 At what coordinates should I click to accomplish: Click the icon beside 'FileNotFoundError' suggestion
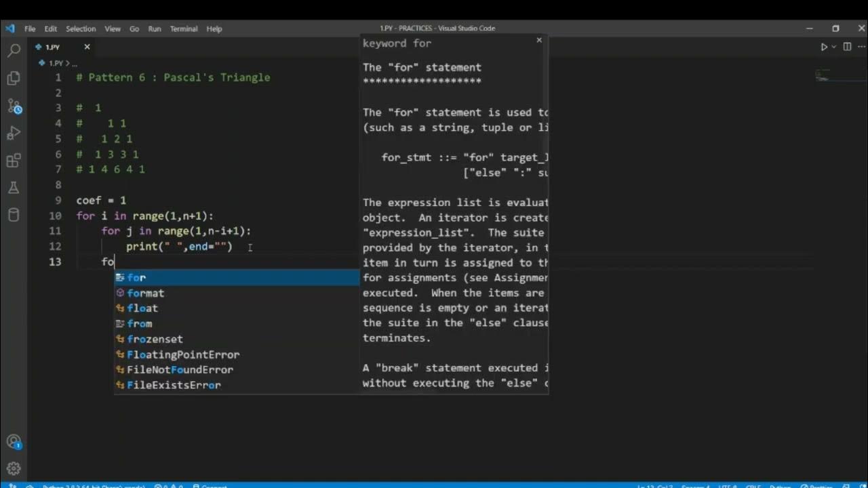click(120, 370)
